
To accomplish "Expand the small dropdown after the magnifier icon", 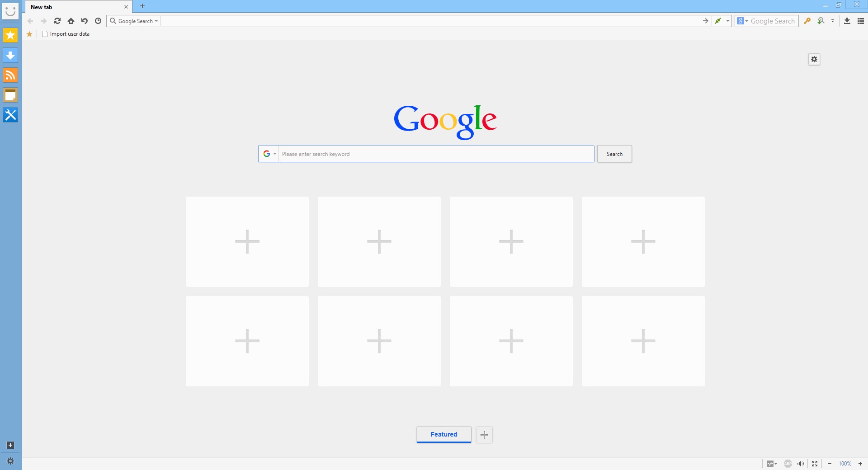I will [x=833, y=21].
